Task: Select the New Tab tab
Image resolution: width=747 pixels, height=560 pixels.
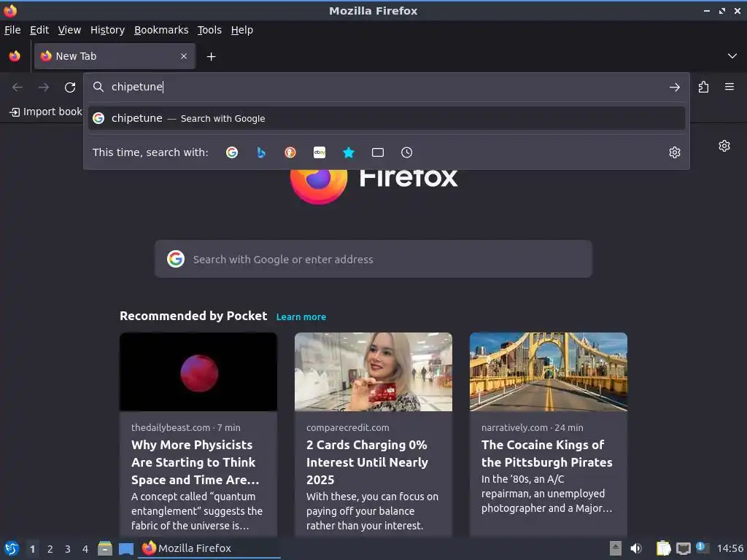Action: point(115,56)
